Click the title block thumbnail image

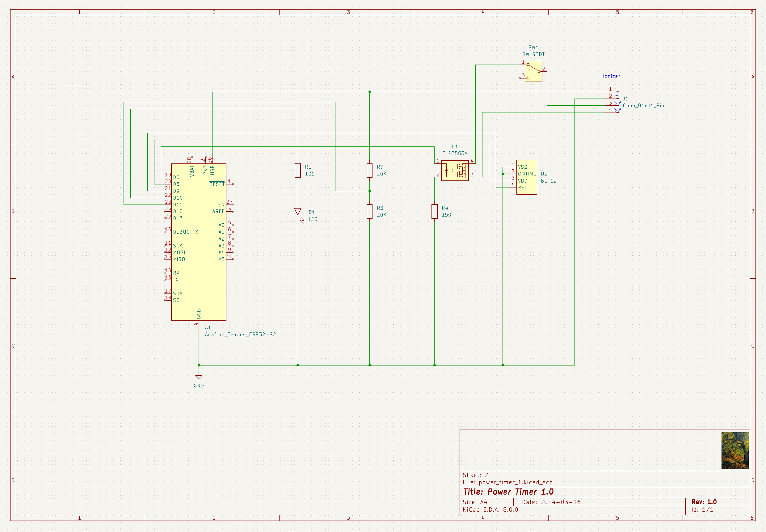(735, 450)
